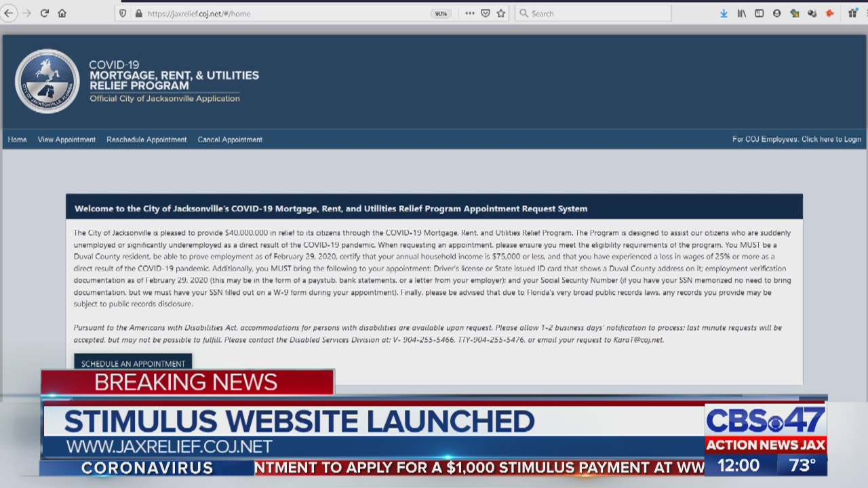The height and width of the screenshot is (488, 868).
Task: Open the What's New gift icon
Action: [x=853, y=14]
